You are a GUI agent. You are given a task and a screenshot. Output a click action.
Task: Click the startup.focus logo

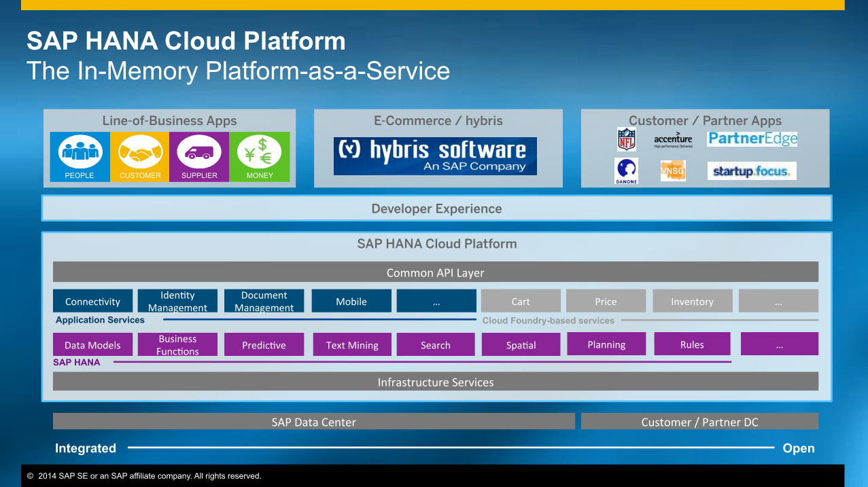[x=752, y=170]
